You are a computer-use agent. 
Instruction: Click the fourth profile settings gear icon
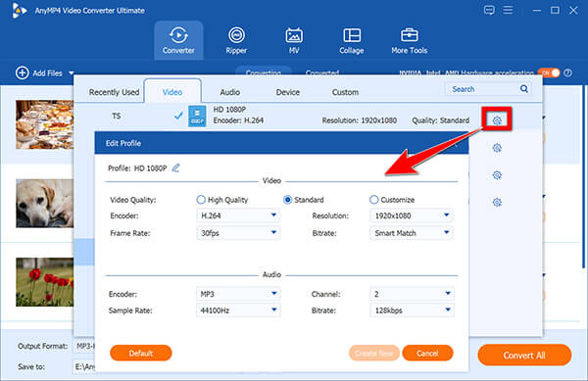[x=497, y=203]
